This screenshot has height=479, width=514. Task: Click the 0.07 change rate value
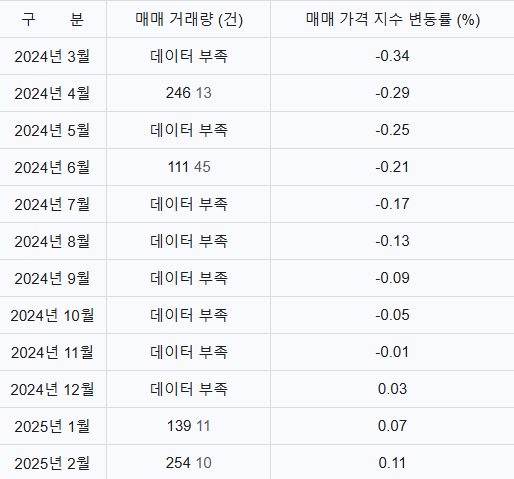(x=392, y=426)
